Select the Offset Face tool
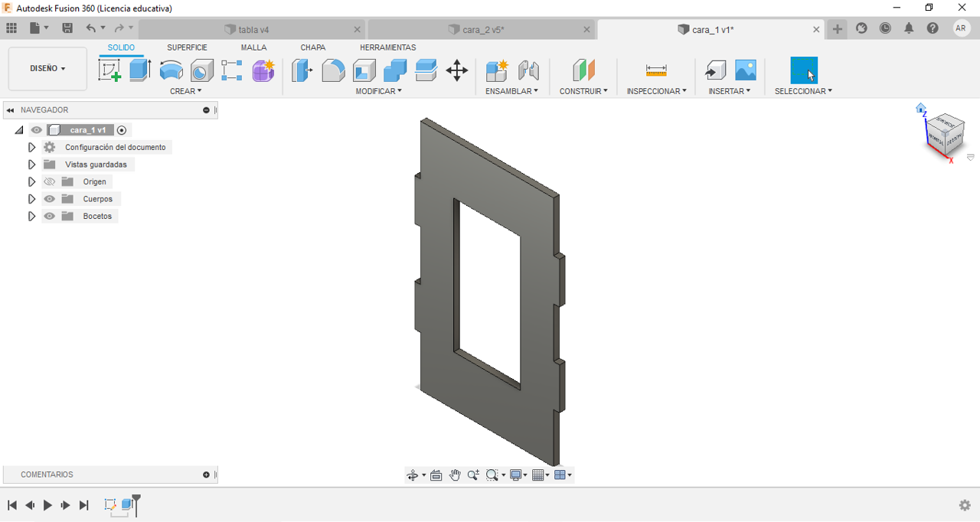This screenshot has width=980, height=522. point(426,70)
